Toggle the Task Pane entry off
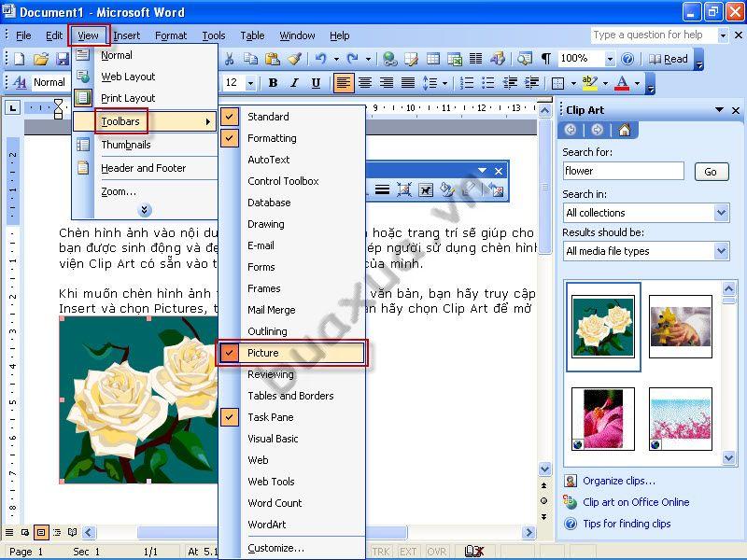The height and width of the screenshot is (560, 747). click(291, 417)
